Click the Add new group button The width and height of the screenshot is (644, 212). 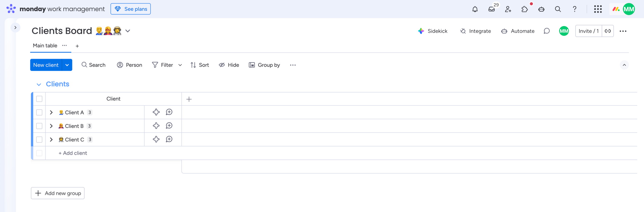coord(58,193)
